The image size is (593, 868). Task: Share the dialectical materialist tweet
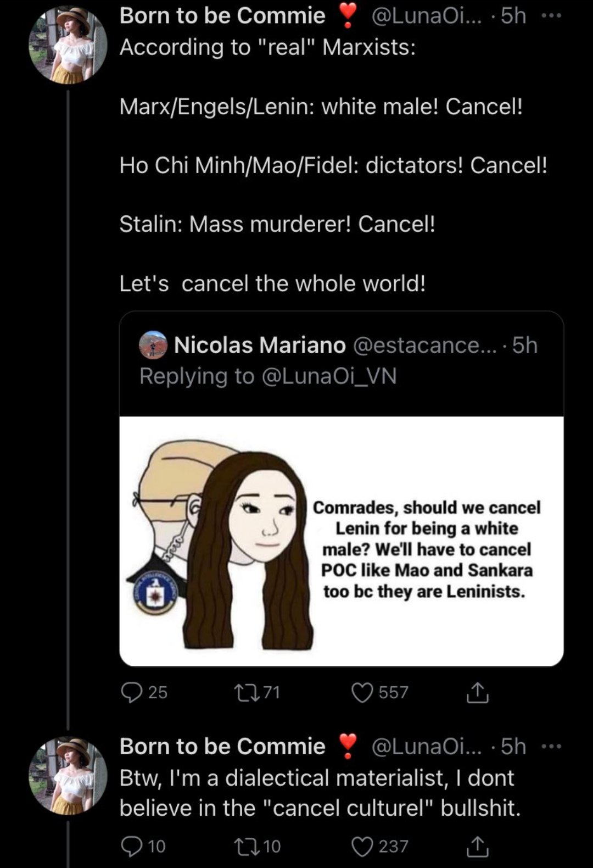477,846
